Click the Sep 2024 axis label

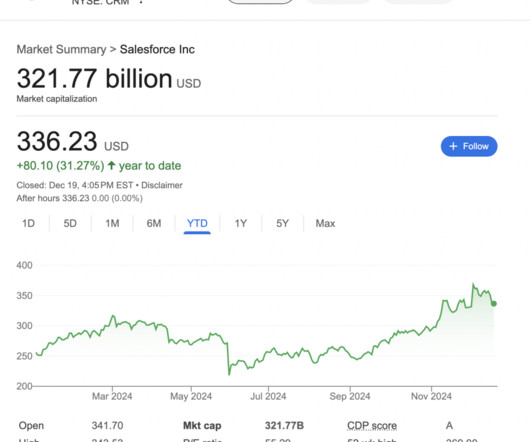click(350, 396)
